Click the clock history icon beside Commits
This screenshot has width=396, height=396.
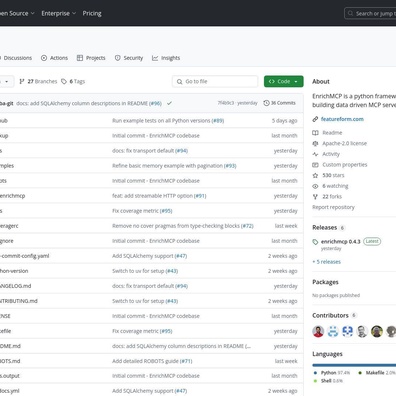266,103
